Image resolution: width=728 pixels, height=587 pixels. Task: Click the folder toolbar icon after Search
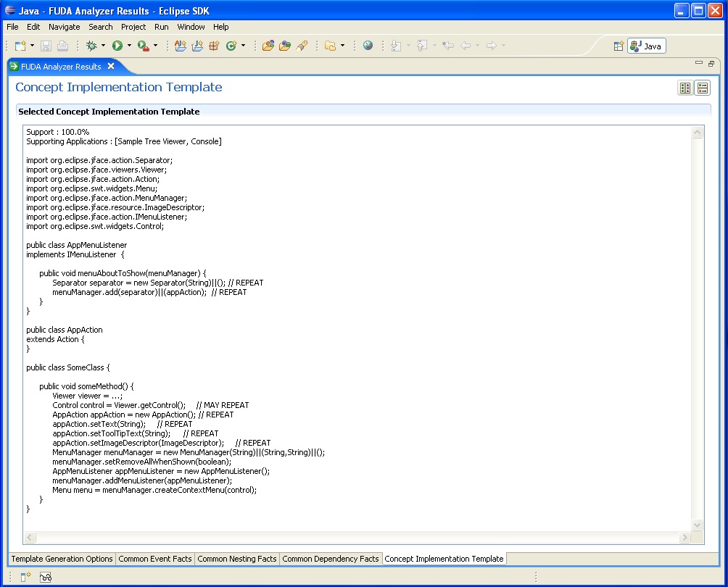point(330,46)
